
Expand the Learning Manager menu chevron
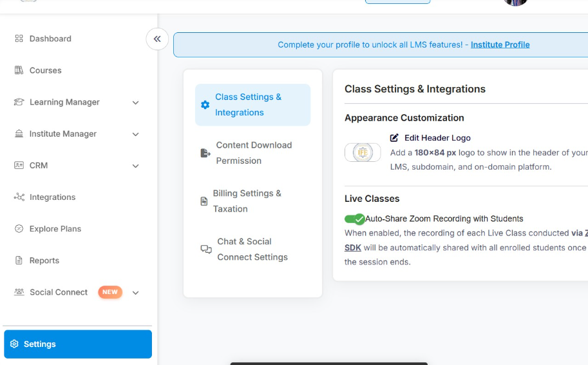pyautogui.click(x=135, y=103)
